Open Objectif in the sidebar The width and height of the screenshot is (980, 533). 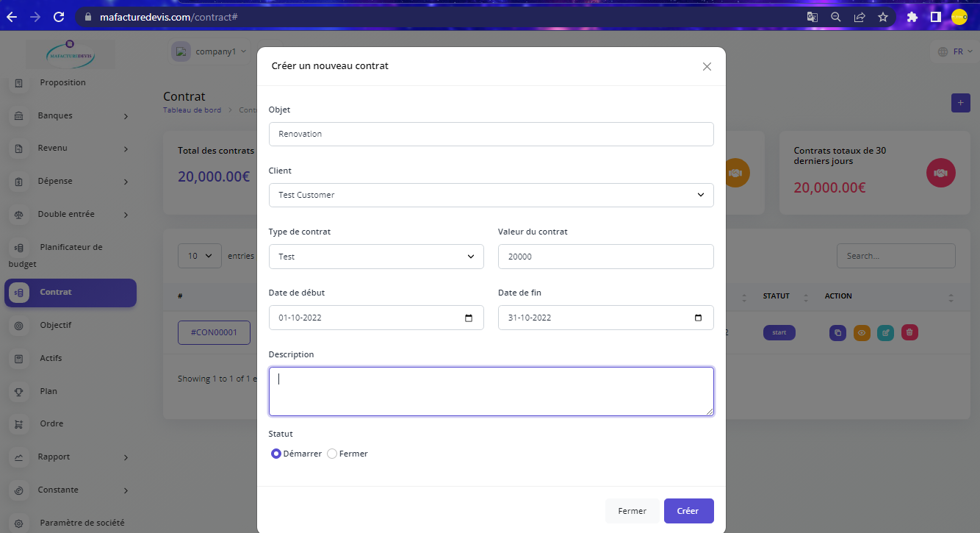(x=56, y=325)
